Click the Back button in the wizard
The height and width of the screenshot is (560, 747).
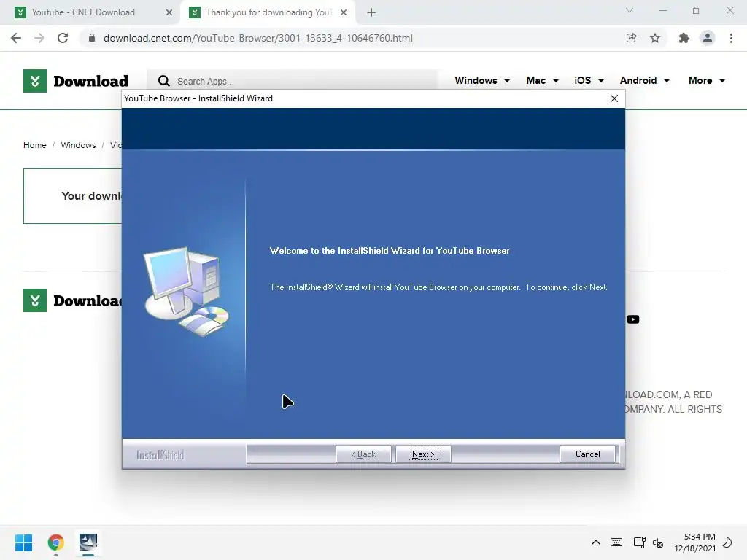(363, 454)
